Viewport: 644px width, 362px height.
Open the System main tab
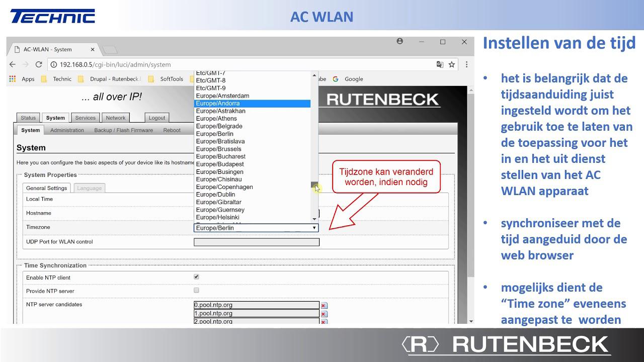[x=55, y=118]
